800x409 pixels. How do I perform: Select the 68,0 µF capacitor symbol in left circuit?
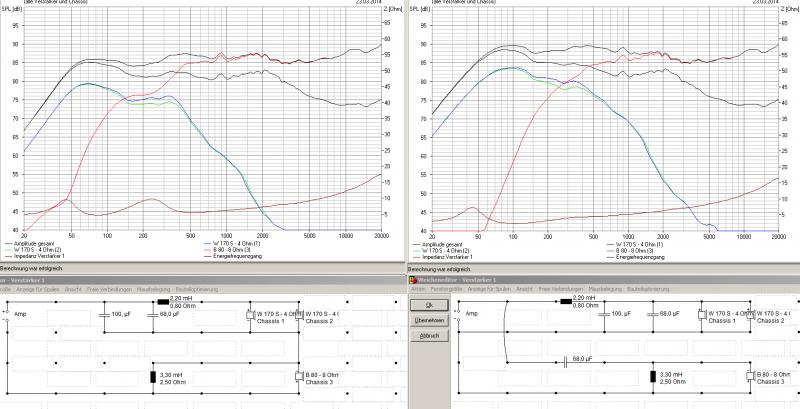click(153, 315)
